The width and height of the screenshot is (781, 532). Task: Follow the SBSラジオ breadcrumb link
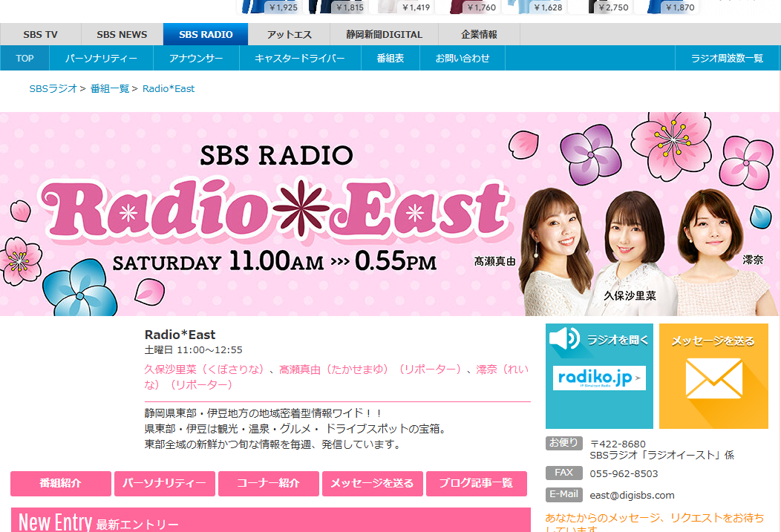coord(53,88)
